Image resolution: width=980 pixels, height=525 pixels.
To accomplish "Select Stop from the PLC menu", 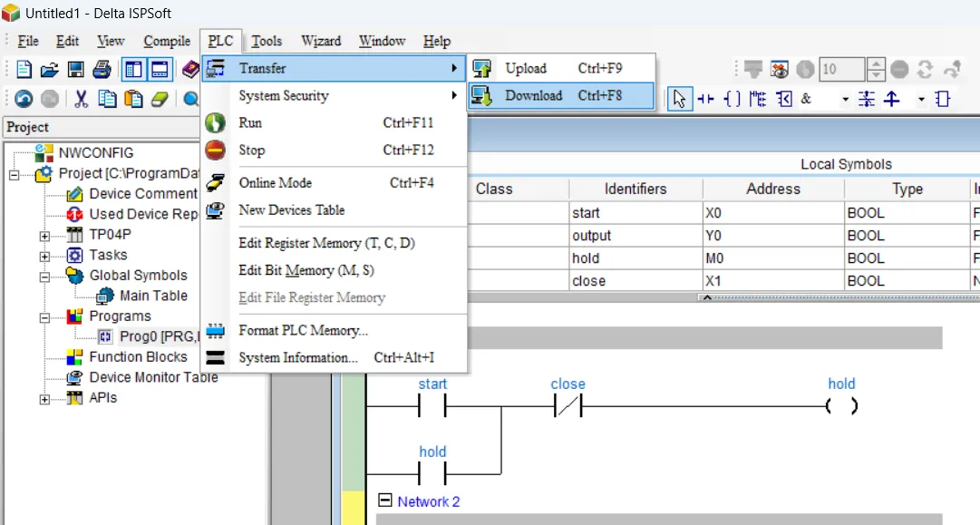I will [x=334, y=150].
